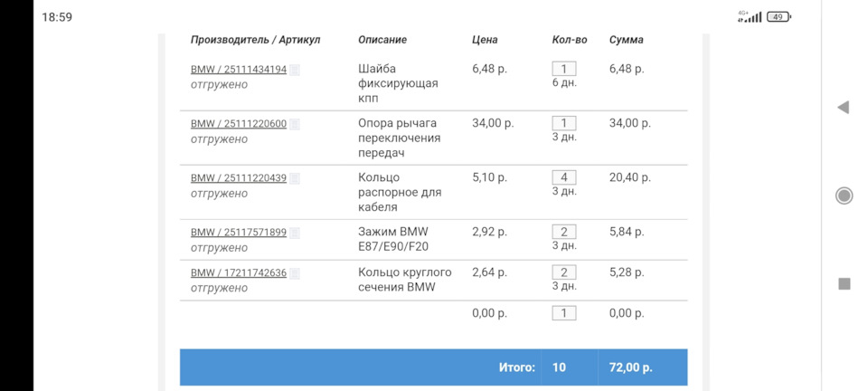Screen dimensions: 868x391
Task: Click quantity field for Кольцо круглого сечения
Action: pos(563,272)
